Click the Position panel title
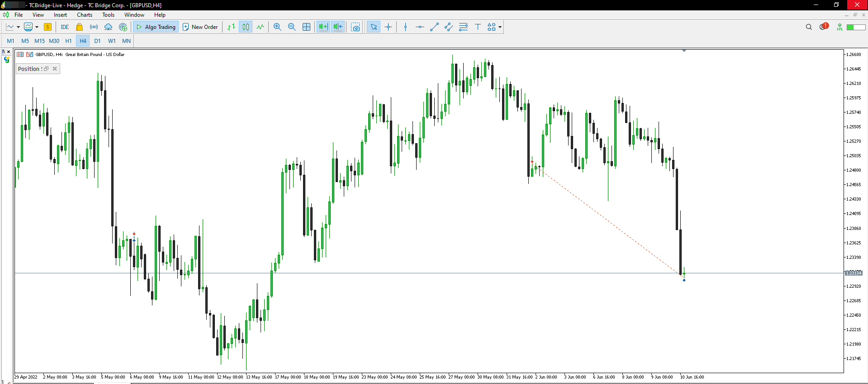 click(29, 69)
